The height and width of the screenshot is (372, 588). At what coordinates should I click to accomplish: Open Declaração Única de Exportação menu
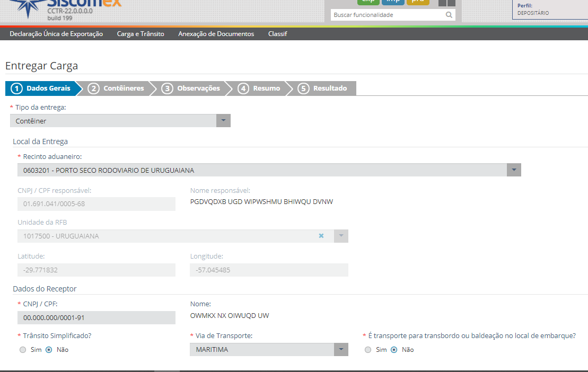(56, 34)
